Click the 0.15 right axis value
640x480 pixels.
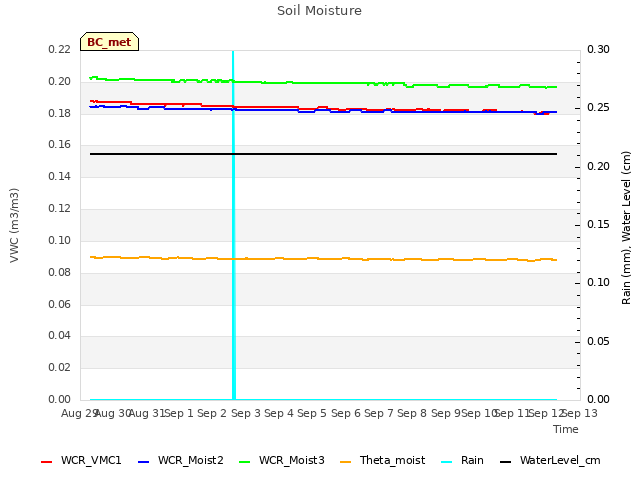(x=598, y=224)
